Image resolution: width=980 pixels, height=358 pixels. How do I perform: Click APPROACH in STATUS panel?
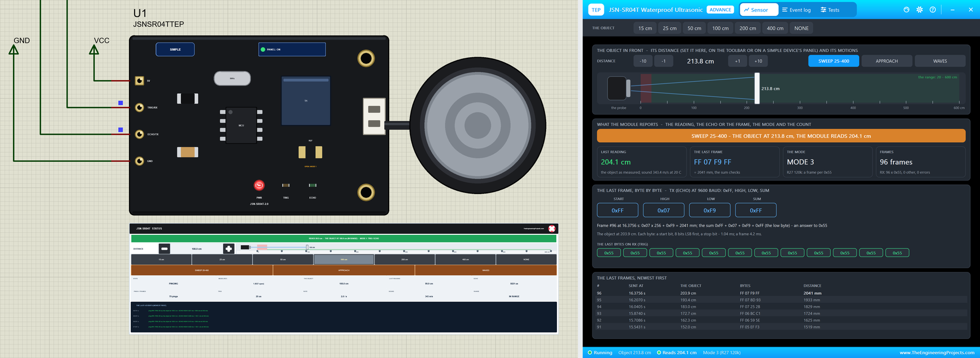[344, 270]
